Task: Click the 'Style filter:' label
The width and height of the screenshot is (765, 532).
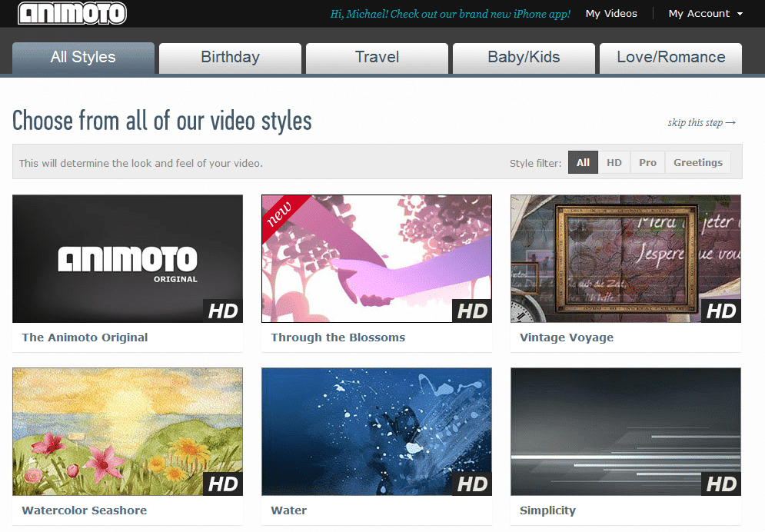Action: pos(536,163)
